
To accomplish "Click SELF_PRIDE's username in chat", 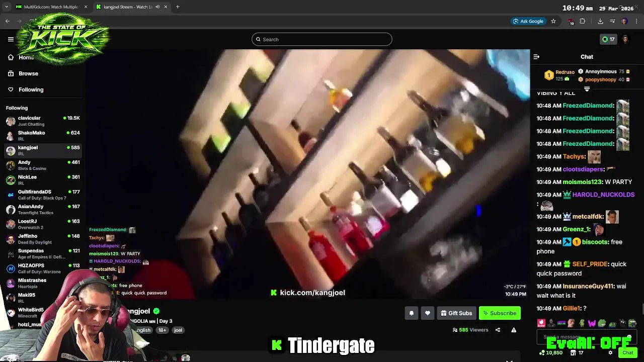I will 590,264.
